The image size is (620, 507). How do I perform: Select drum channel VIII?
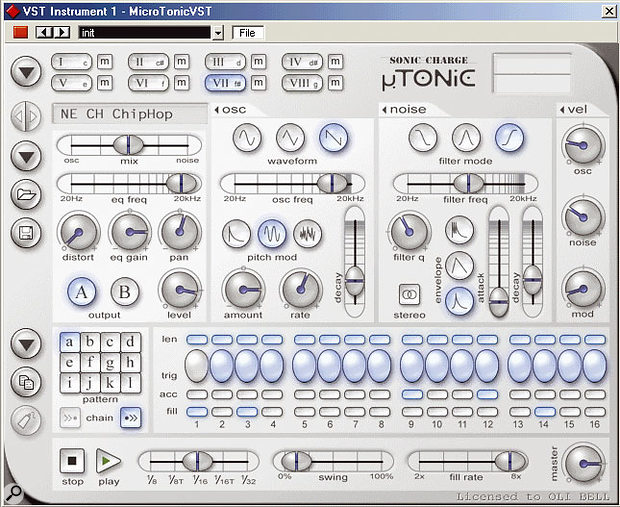(x=302, y=83)
